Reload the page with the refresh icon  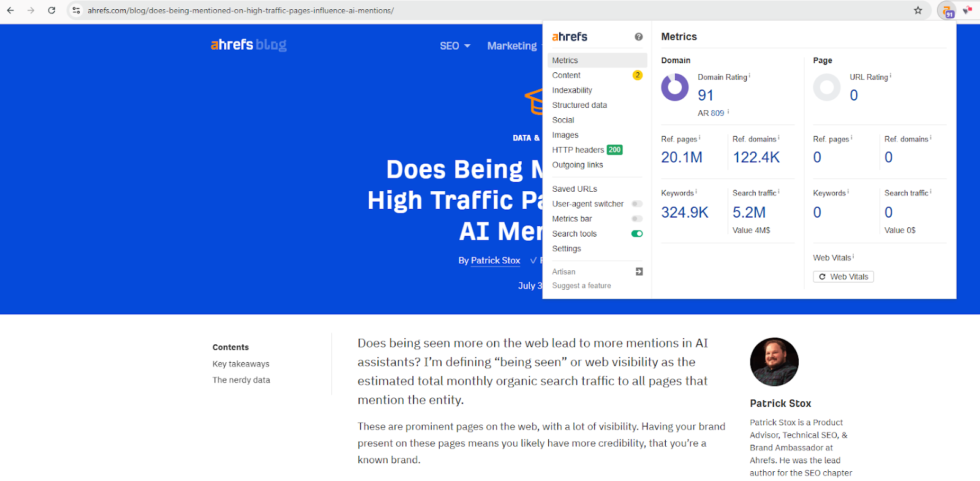pos(51,10)
